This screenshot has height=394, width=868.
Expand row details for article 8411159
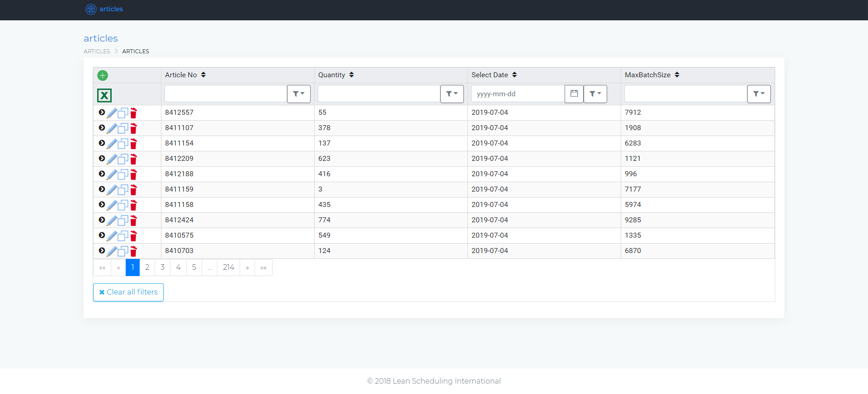click(x=102, y=189)
